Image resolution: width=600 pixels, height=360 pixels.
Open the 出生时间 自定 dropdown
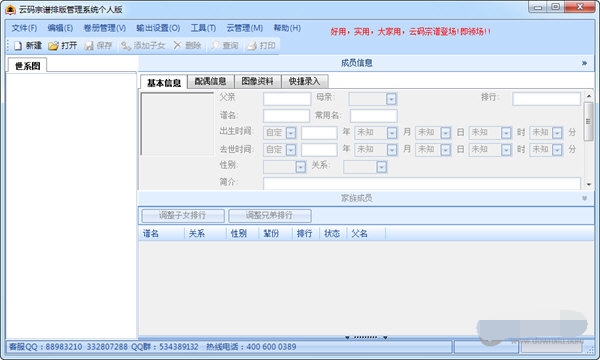pyautogui.click(x=291, y=133)
